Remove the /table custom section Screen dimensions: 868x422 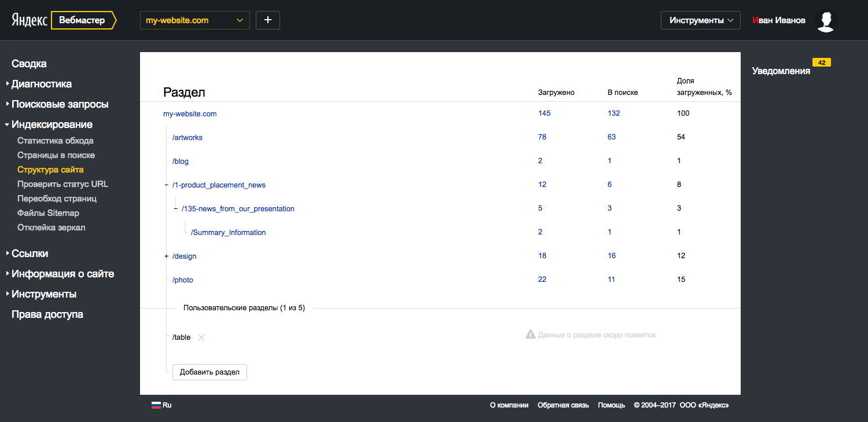pyautogui.click(x=201, y=337)
